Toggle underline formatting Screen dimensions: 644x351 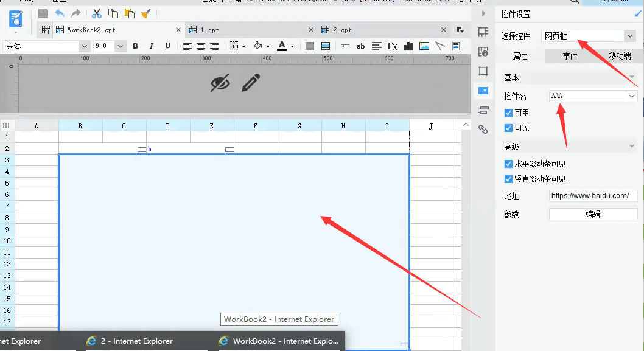point(167,46)
